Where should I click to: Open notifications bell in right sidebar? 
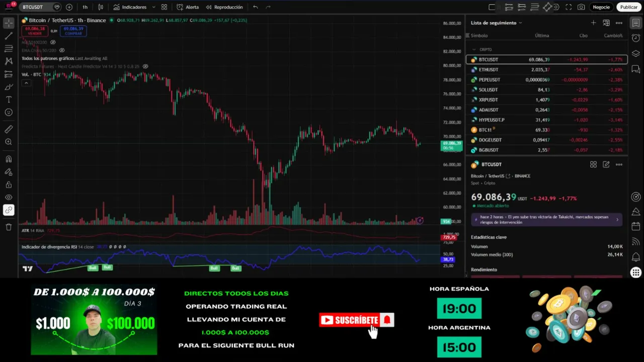tap(636, 257)
